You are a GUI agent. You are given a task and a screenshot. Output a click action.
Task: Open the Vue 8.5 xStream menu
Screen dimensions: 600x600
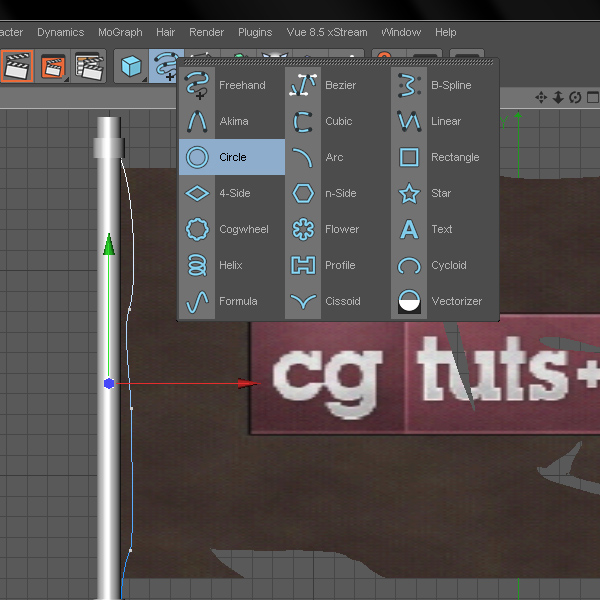pos(327,33)
